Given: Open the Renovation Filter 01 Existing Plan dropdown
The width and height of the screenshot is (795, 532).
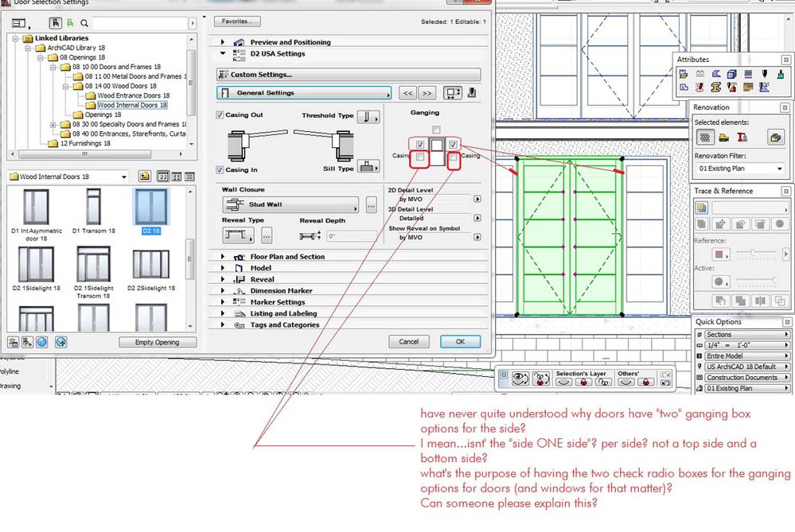Looking at the screenshot, I should click(x=740, y=169).
